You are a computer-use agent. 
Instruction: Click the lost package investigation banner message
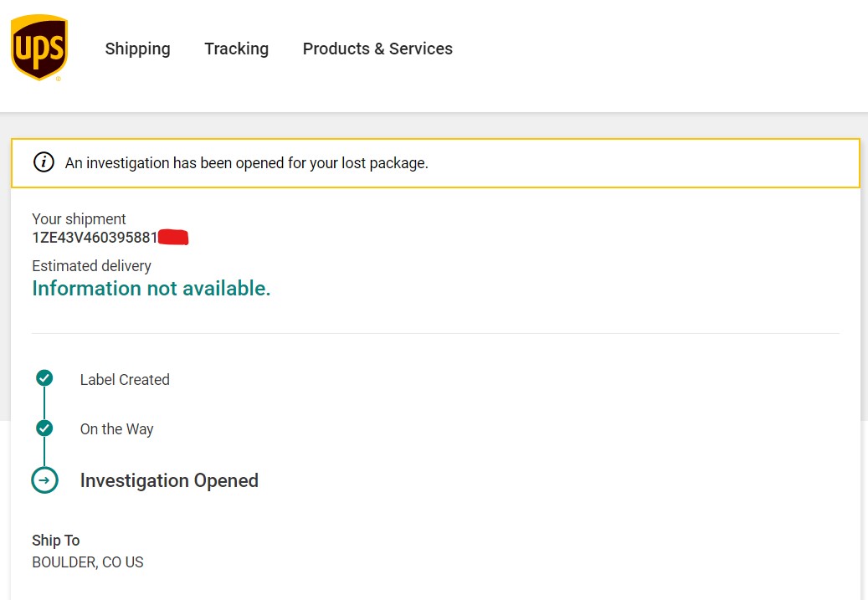click(x=247, y=163)
